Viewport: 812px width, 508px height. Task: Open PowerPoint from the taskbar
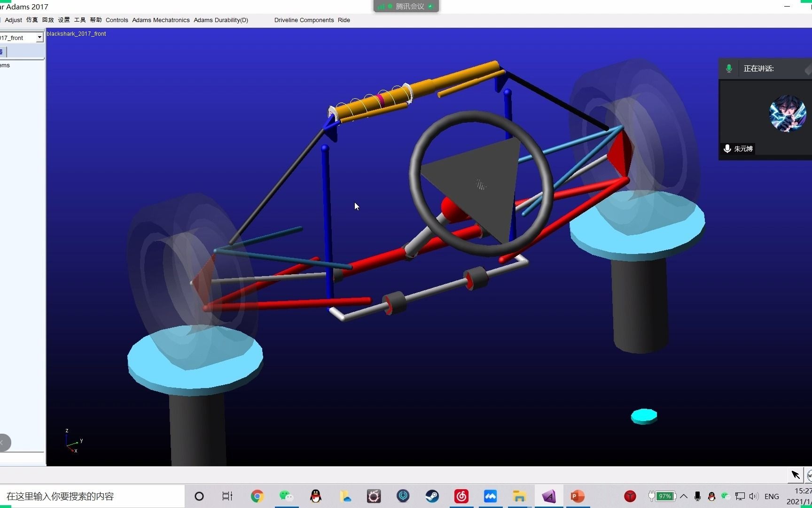578,496
